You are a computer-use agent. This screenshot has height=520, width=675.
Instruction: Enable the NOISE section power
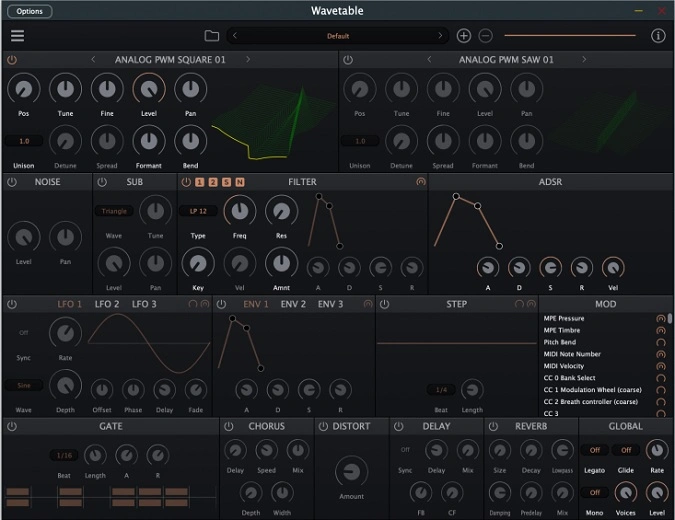[x=12, y=182]
